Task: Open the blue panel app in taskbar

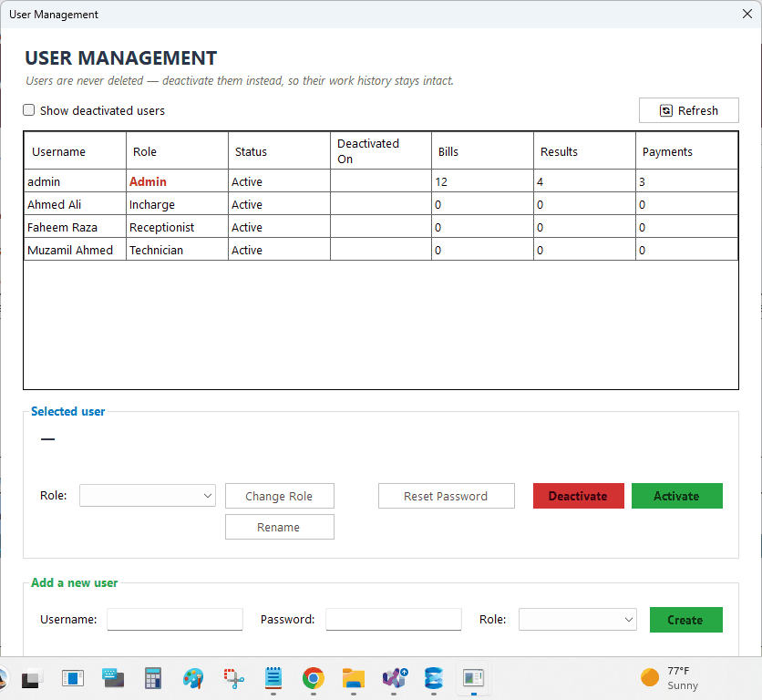Action: point(73,678)
